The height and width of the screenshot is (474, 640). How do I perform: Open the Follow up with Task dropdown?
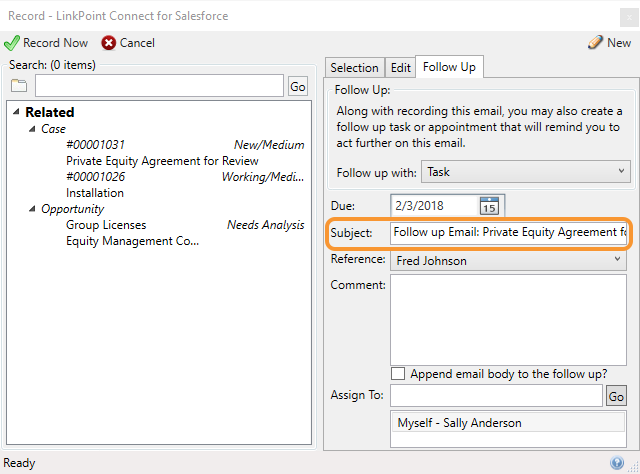[525, 172]
